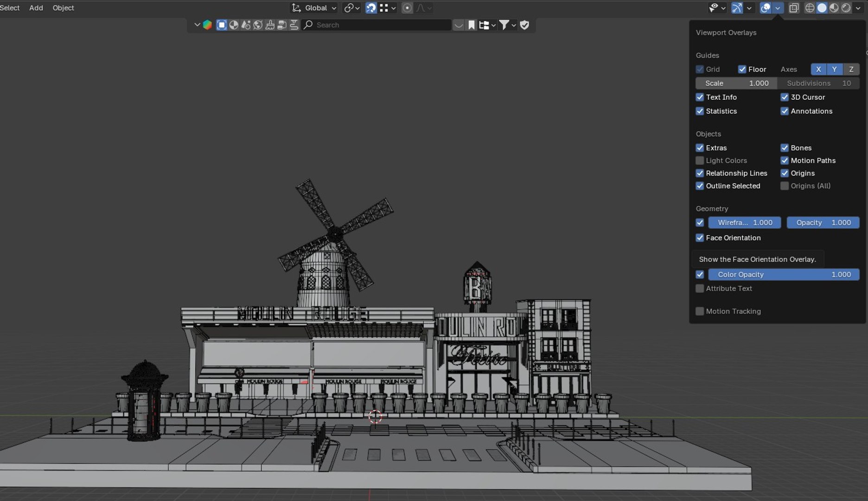868x501 pixels.
Task: Open the funnel filter dropdown
Action: point(508,25)
